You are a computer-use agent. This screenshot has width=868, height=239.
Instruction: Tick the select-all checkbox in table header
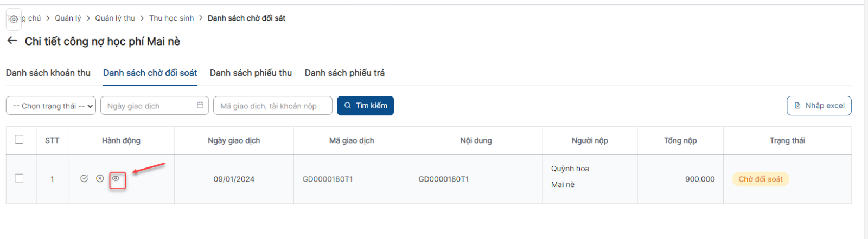click(x=19, y=139)
